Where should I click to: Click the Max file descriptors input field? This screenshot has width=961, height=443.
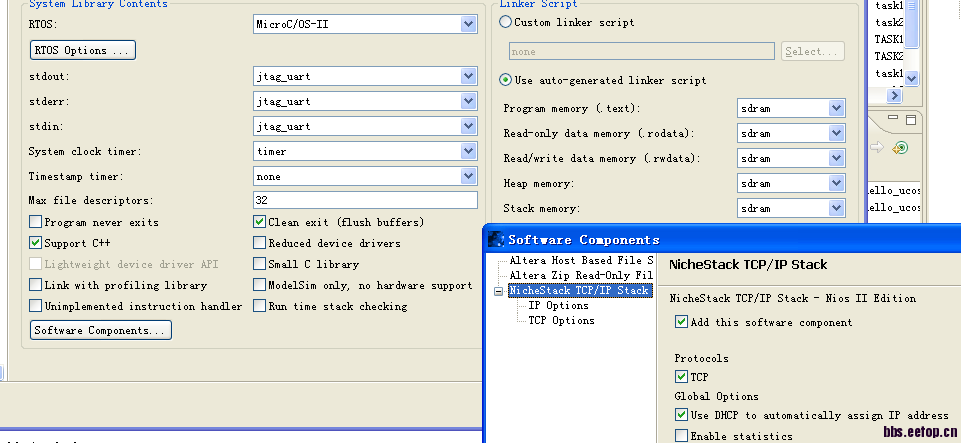[x=365, y=200]
